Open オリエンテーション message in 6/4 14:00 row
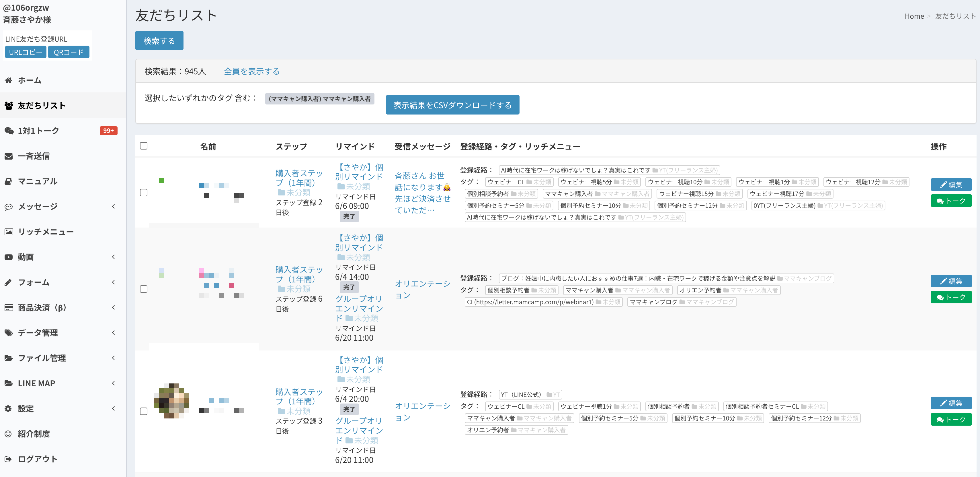The width and height of the screenshot is (980, 477). (x=422, y=289)
